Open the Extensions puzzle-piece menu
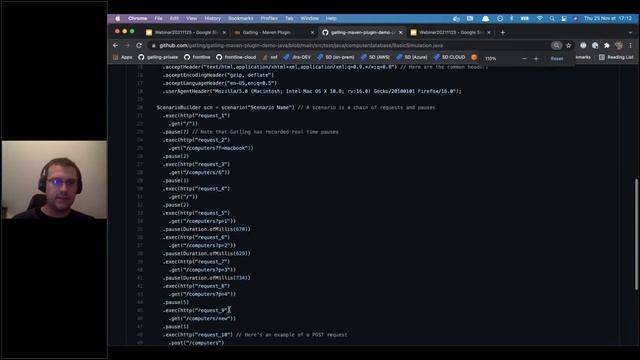Screen dimensions: 640x360 click(607, 45)
